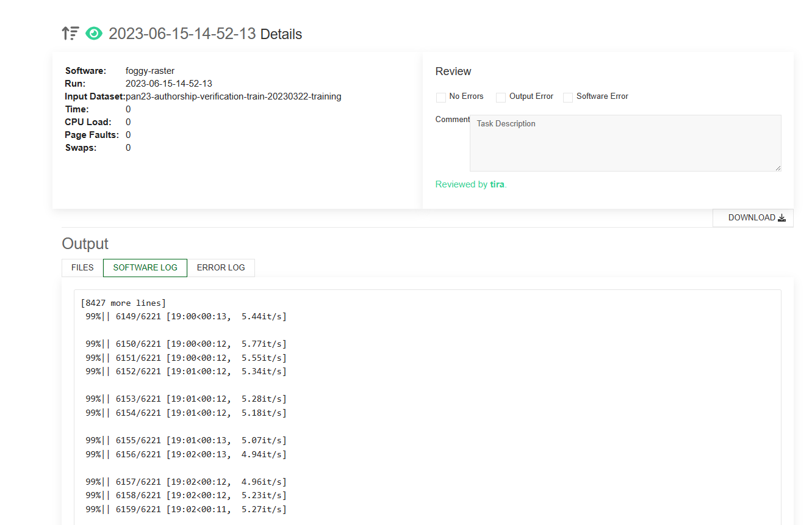Image resolution: width=812 pixels, height=525 pixels.
Task: Check the Output Error checkbox
Action: click(501, 97)
